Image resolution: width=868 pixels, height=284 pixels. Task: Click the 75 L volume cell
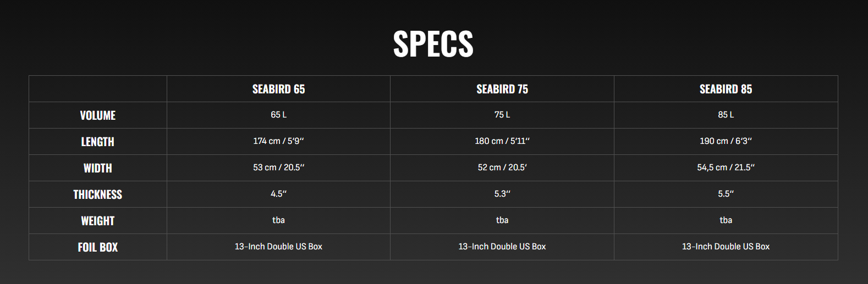[x=502, y=115]
